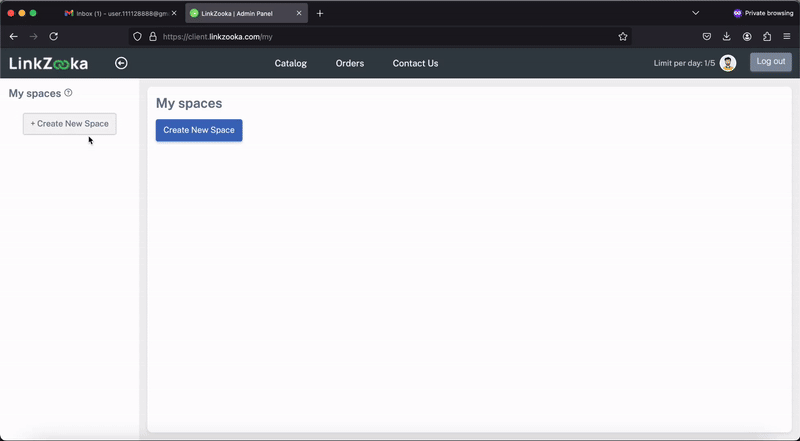Switch to the Gmail Inbox tab
This screenshot has height=441, width=800.
[x=120, y=13]
